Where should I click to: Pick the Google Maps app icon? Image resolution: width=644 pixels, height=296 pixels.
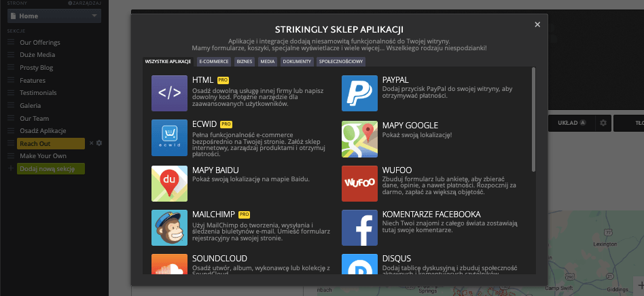click(x=359, y=139)
